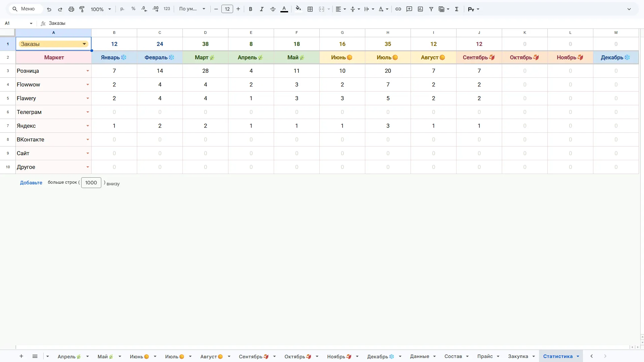Insert a chart
This screenshot has height=362, width=644.
pyautogui.click(x=420, y=9)
